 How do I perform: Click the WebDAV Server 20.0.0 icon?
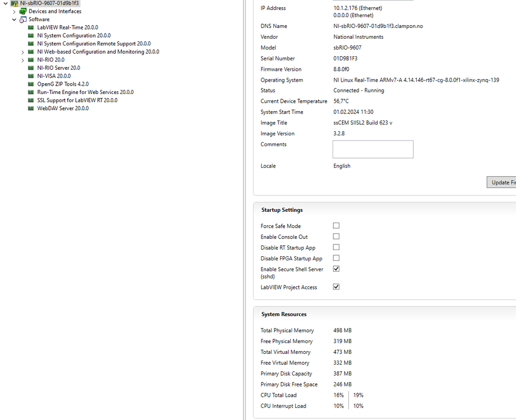click(31, 108)
